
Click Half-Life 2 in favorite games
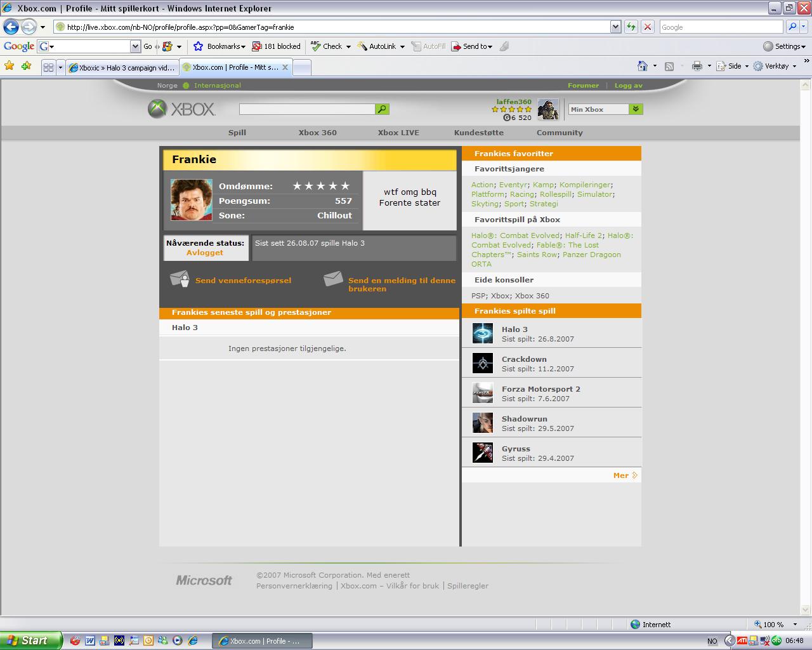click(584, 235)
